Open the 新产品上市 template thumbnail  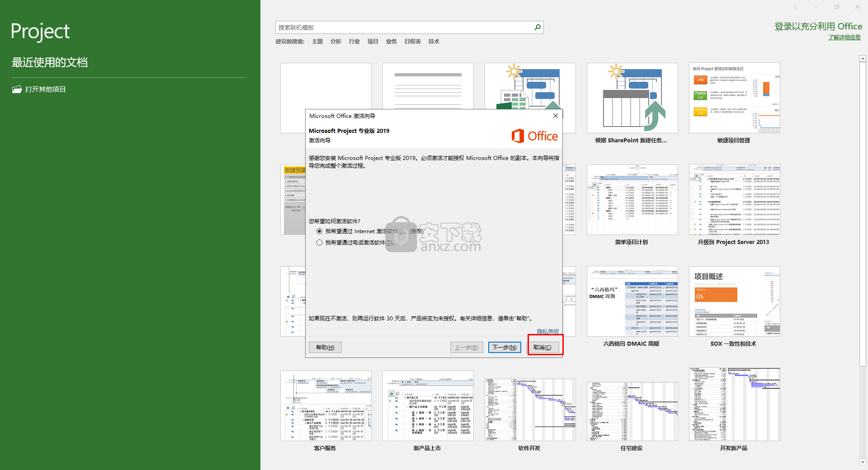coord(428,406)
